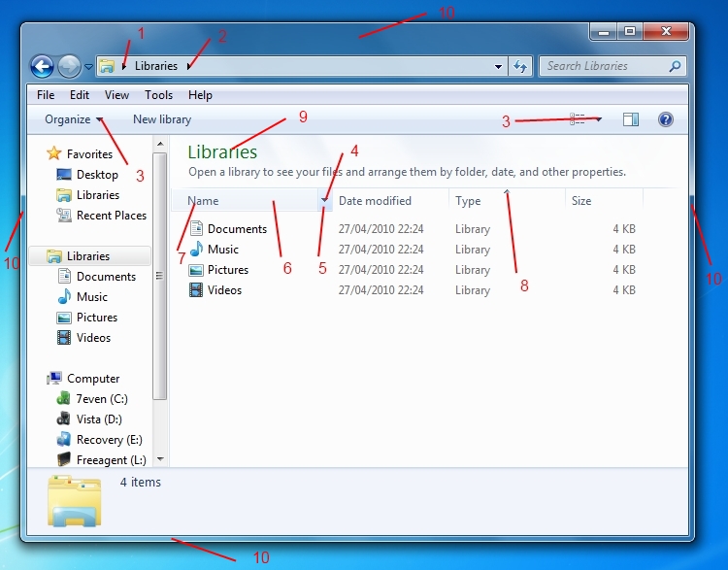Click the Forward navigation arrow button

pyautogui.click(x=69, y=66)
